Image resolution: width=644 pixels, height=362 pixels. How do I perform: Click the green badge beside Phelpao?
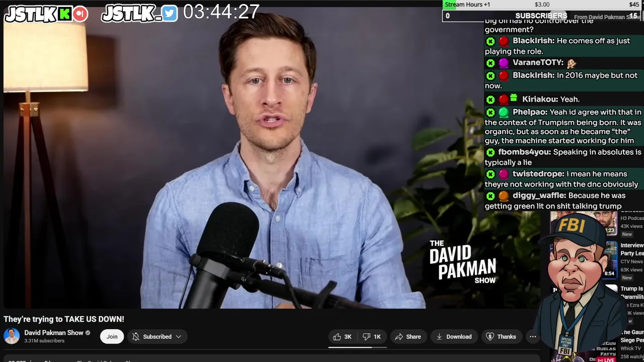[x=504, y=113]
